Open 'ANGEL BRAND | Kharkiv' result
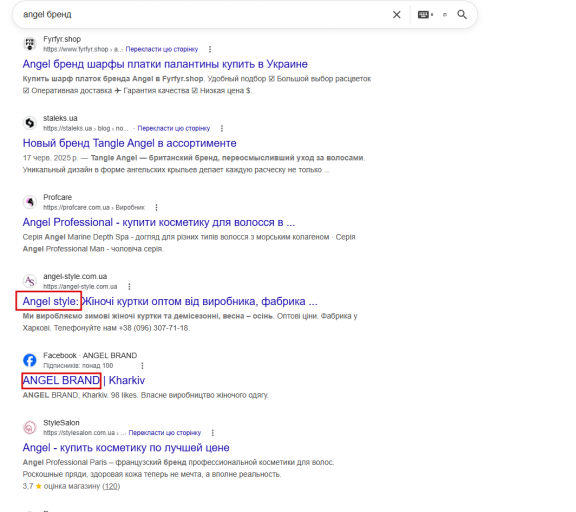 coord(84,381)
